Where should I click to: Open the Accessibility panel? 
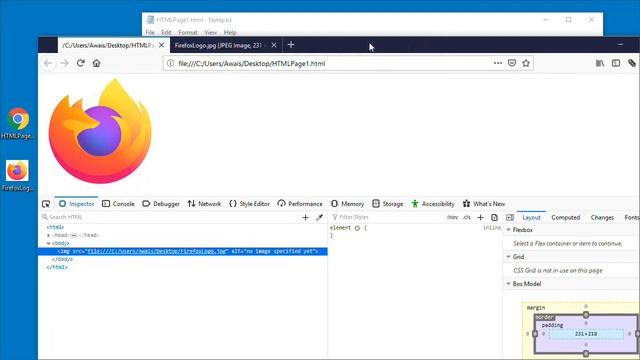[x=433, y=204]
